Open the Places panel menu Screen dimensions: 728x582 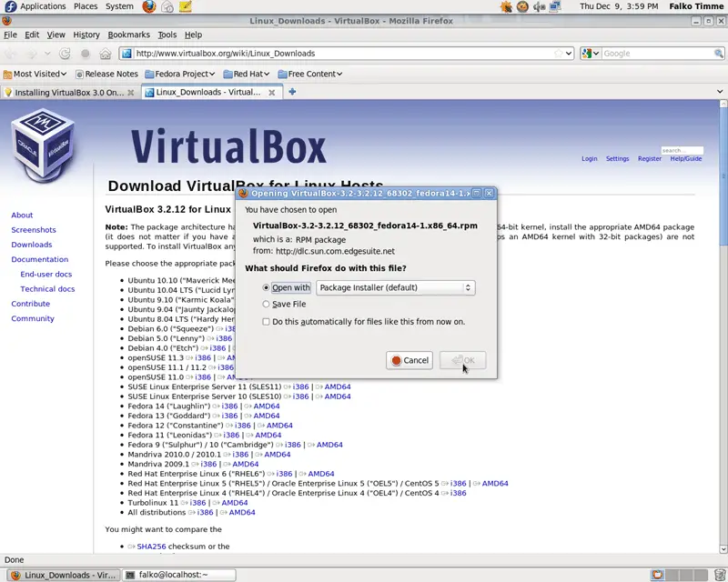click(x=86, y=6)
